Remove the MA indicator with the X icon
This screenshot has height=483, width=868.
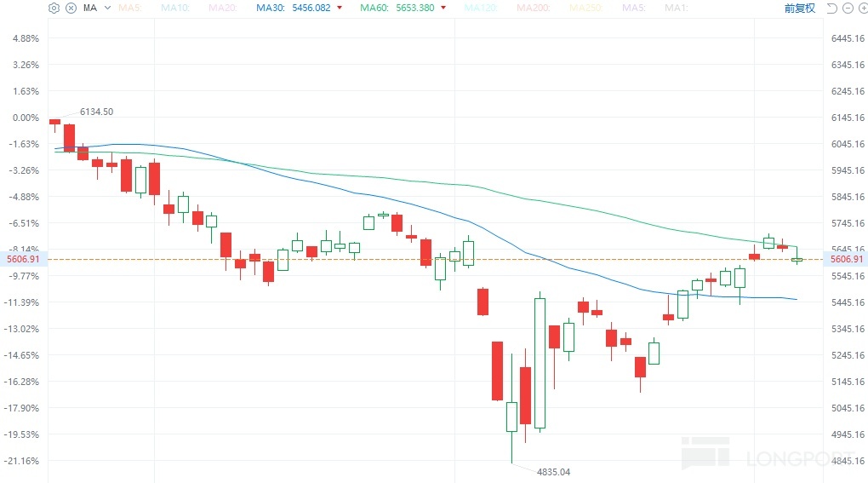pos(71,8)
